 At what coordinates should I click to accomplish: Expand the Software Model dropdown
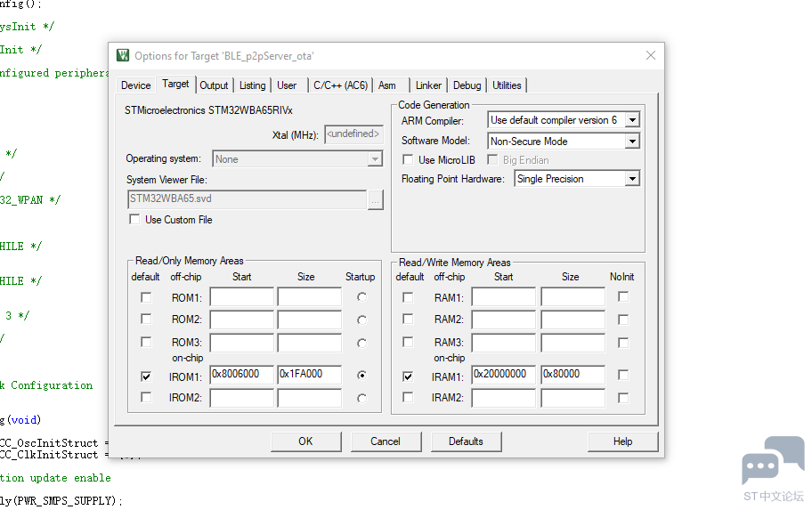pyautogui.click(x=632, y=142)
